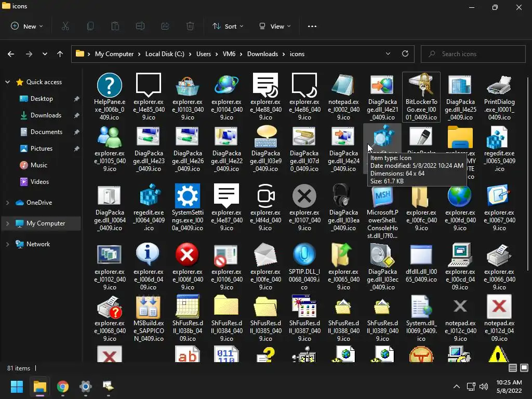Viewport: 532px width, 399px height.
Task: Expand the Network tree node
Action: tap(7, 244)
